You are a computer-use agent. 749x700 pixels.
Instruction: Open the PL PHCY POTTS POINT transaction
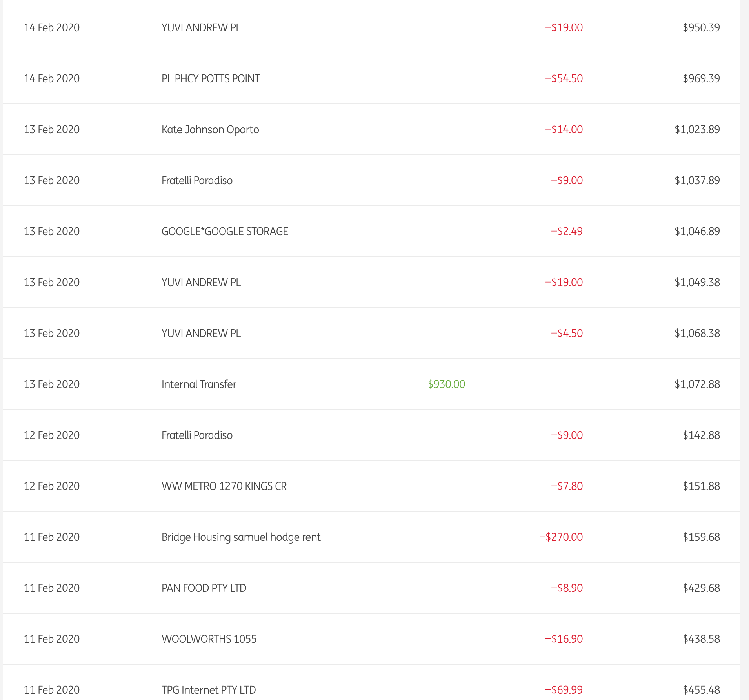click(x=211, y=78)
